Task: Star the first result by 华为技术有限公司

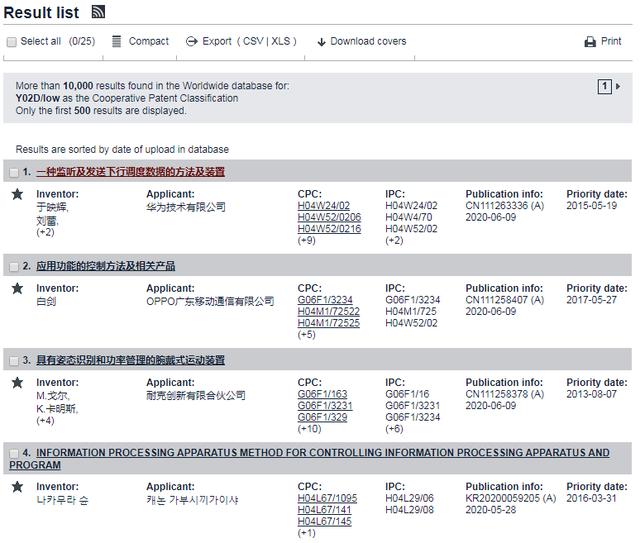Action: pos(16,194)
